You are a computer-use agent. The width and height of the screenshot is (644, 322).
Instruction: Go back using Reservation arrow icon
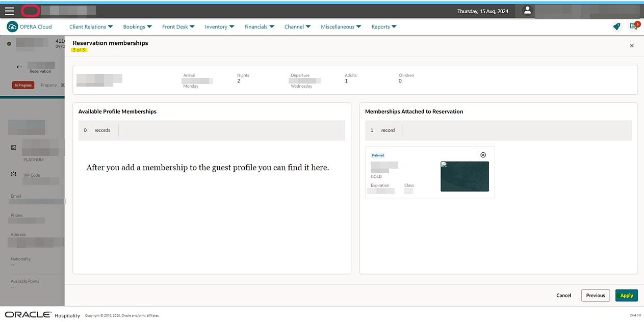coord(19,67)
